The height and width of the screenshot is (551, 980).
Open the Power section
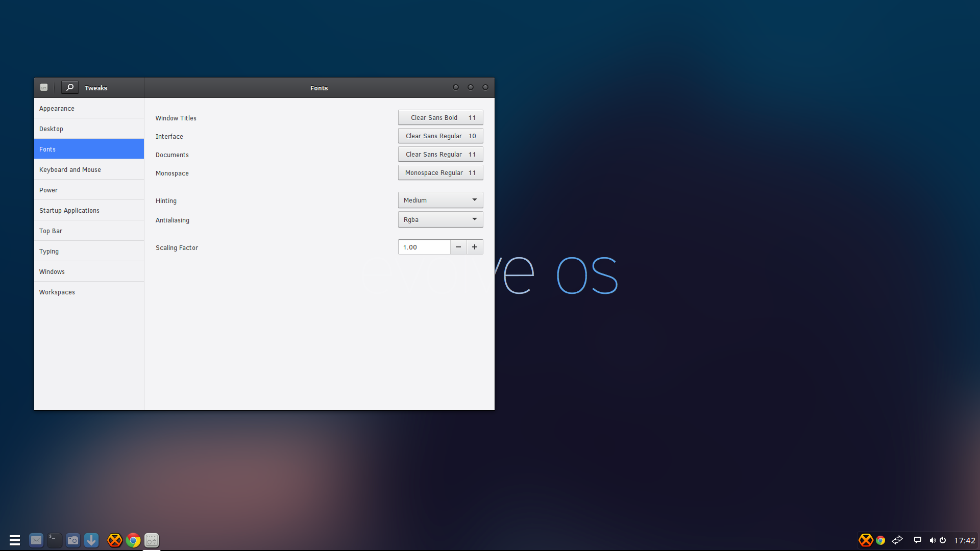[89, 190]
